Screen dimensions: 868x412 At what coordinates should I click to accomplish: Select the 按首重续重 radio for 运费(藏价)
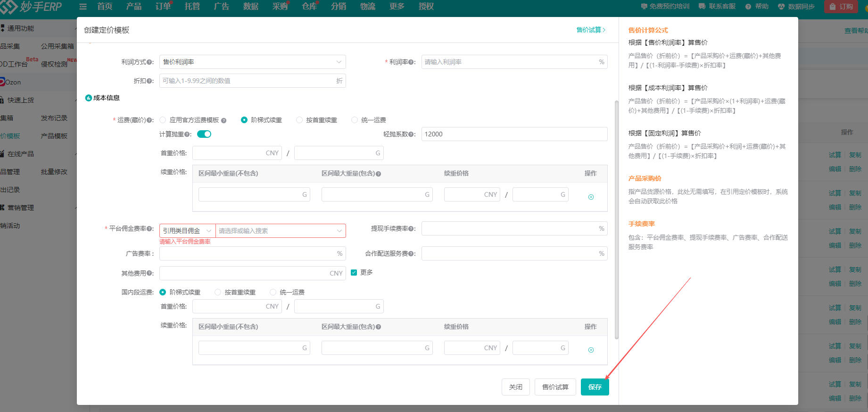pyautogui.click(x=299, y=120)
